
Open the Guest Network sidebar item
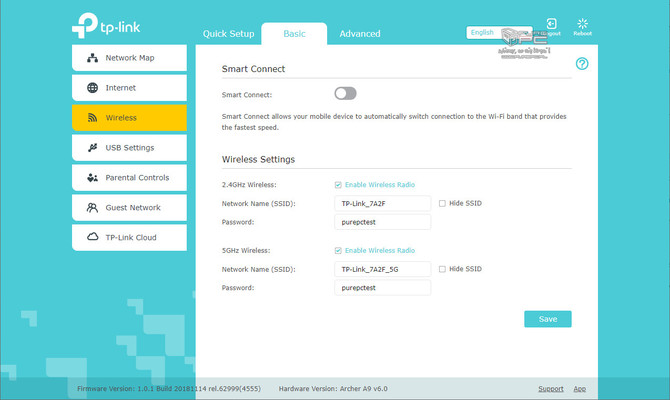pos(129,207)
